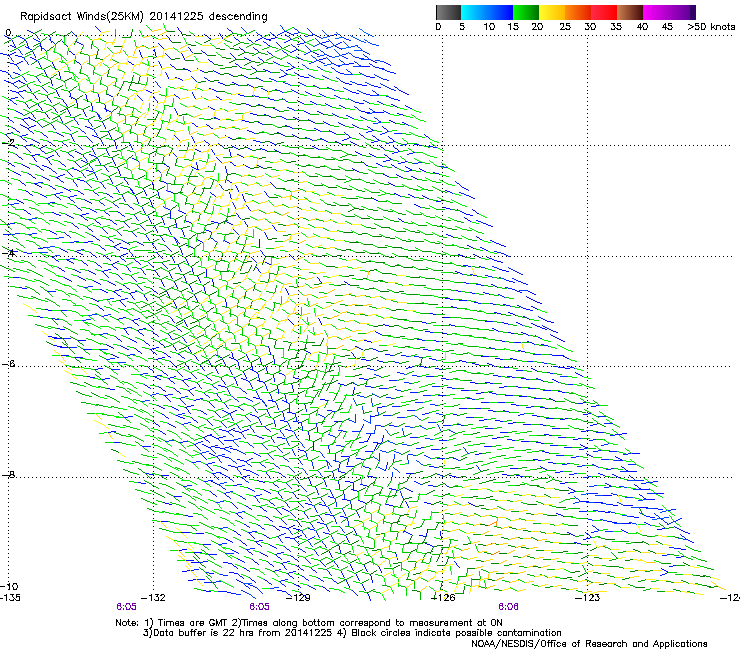The width and height of the screenshot is (740, 650).
Task: Click the "40" legend scale label
Action: click(x=642, y=27)
